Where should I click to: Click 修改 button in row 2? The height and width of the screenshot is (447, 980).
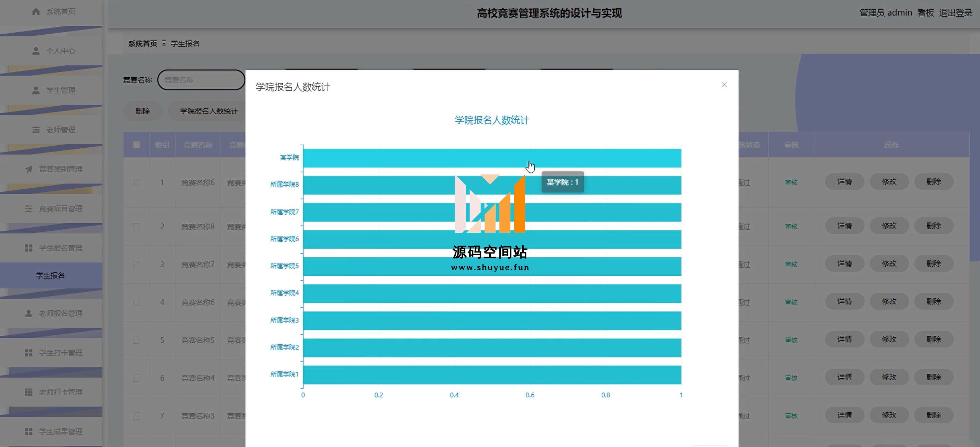click(889, 226)
